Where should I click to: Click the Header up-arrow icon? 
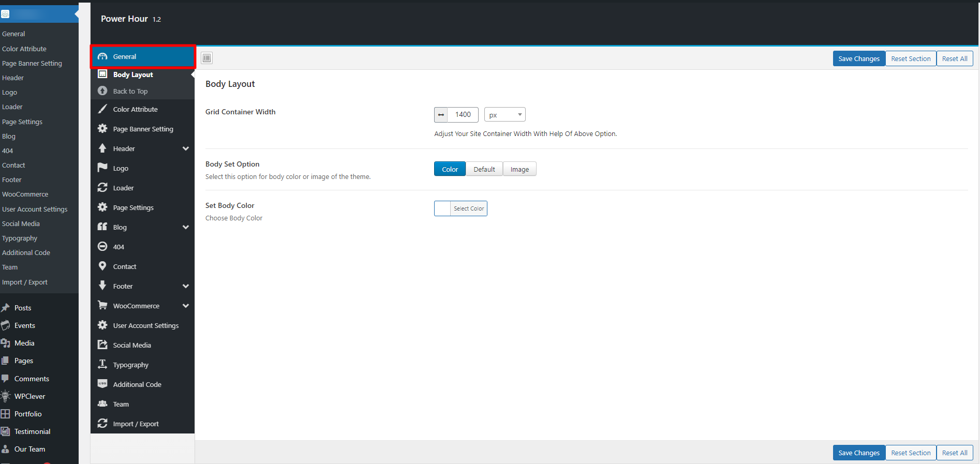[102, 148]
